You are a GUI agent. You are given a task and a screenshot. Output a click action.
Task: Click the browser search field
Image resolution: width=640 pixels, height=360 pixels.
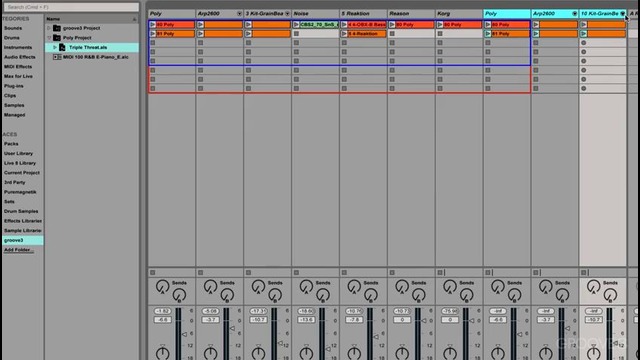pyautogui.click(x=71, y=7)
